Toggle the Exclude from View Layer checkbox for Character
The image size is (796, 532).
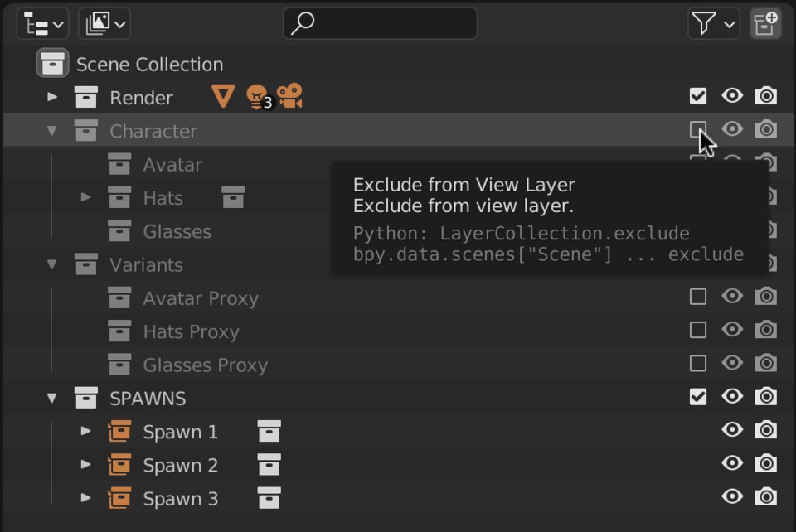(x=697, y=129)
